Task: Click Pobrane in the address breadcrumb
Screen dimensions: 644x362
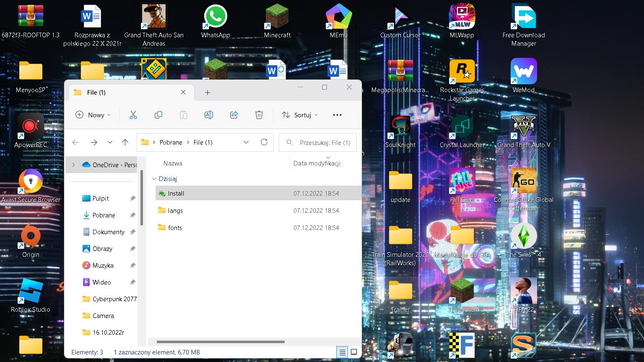Action: click(x=171, y=142)
